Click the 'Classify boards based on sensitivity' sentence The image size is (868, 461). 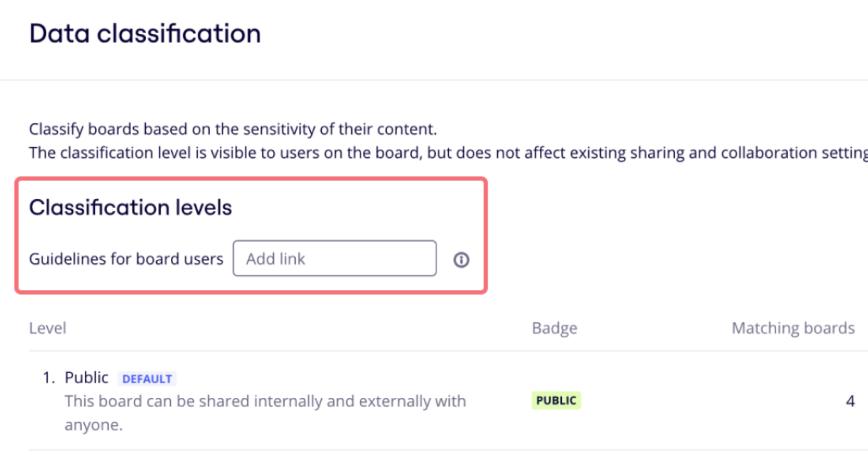pyautogui.click(x=232, y=129)
